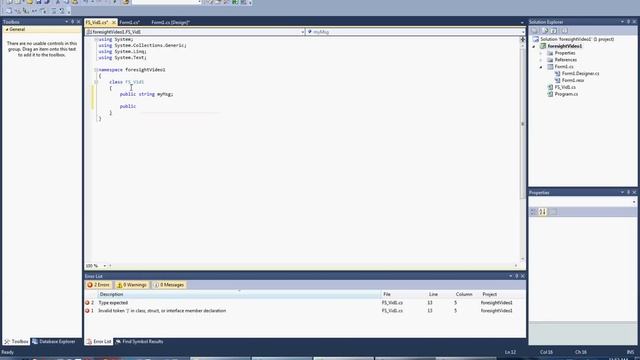
Task: Close the Toolbox panel
Action: click(x=79, y=22)
